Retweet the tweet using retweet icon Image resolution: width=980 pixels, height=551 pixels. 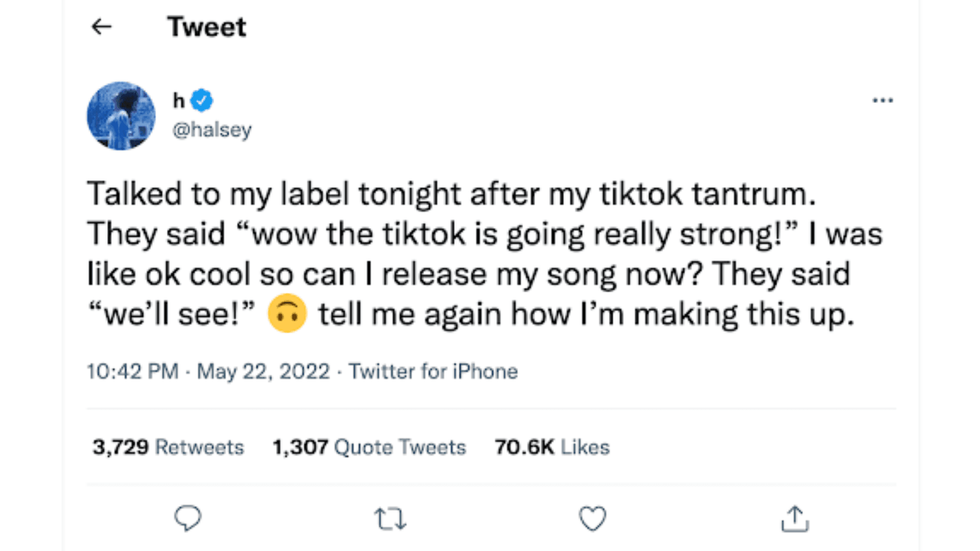click(389, 519)
